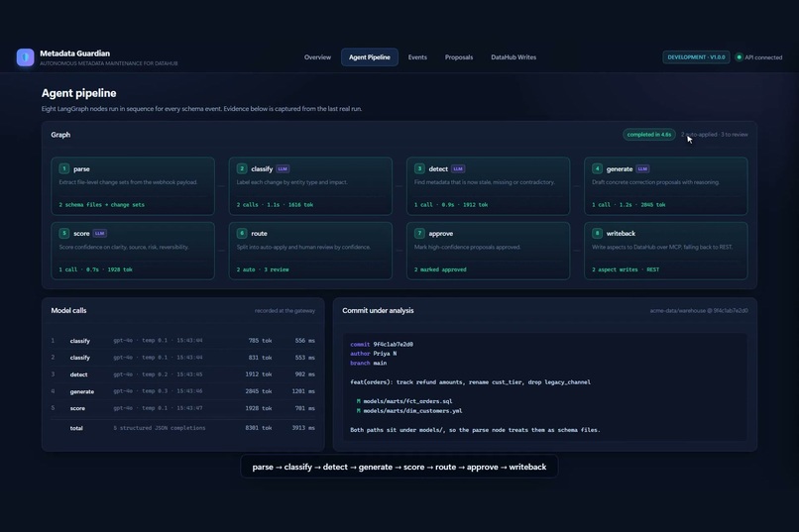
Task: Click the generate row in Model calls
Action: pyautogui.click(x=183, y=391)
